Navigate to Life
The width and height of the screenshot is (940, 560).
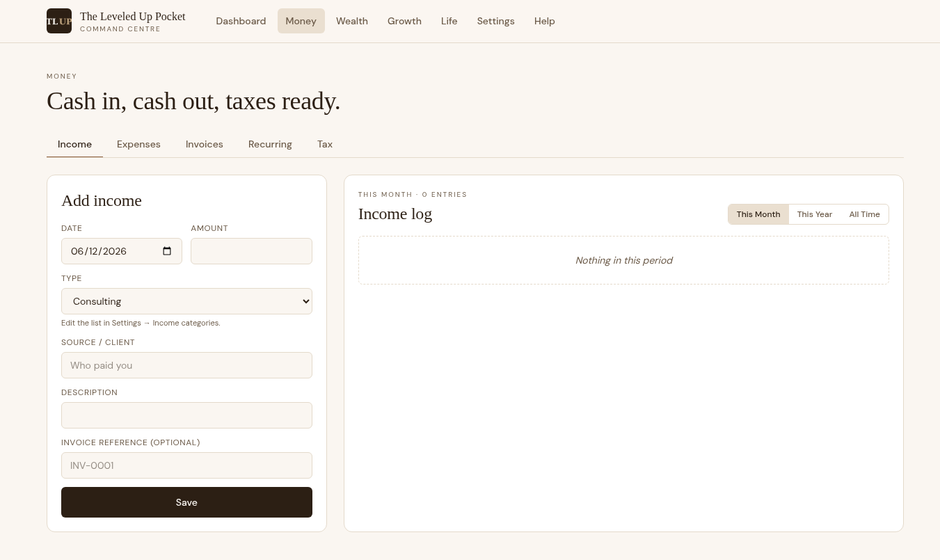coord(449,21)
